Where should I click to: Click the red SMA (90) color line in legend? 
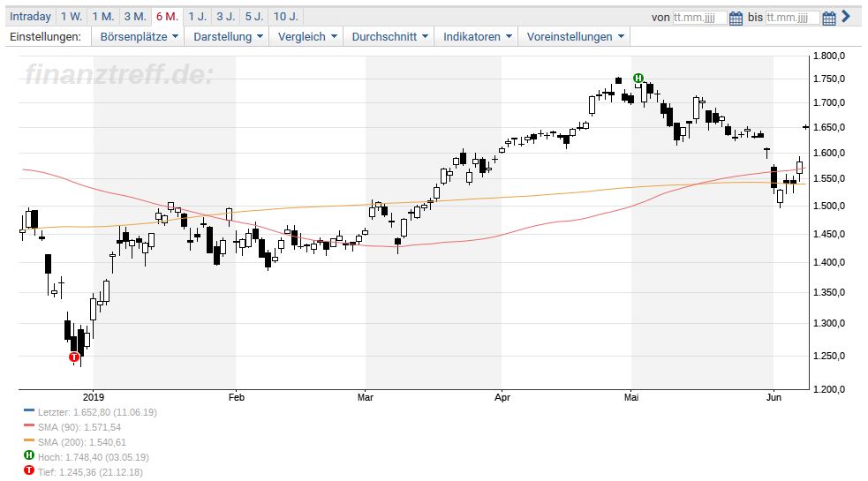click(29, 425)
